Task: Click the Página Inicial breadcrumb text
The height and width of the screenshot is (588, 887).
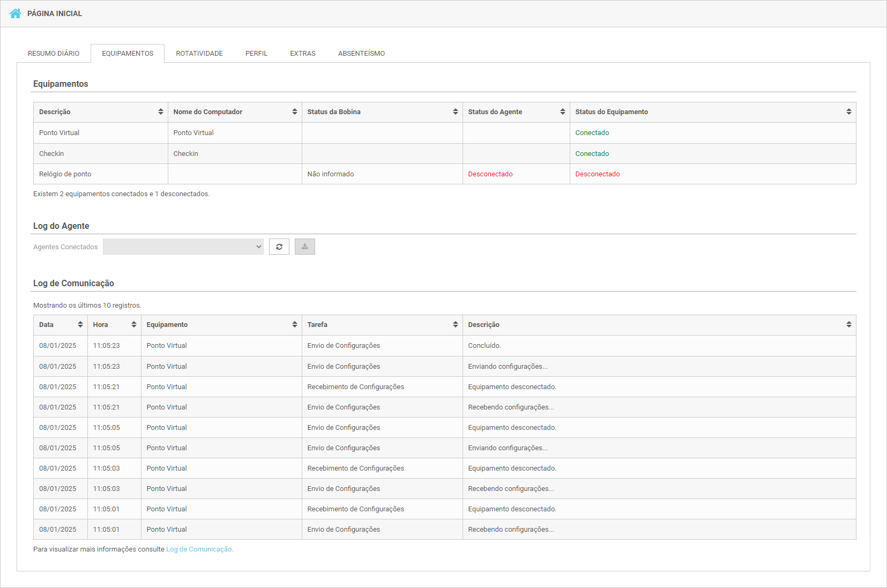Action: click(x=55, y=13)
